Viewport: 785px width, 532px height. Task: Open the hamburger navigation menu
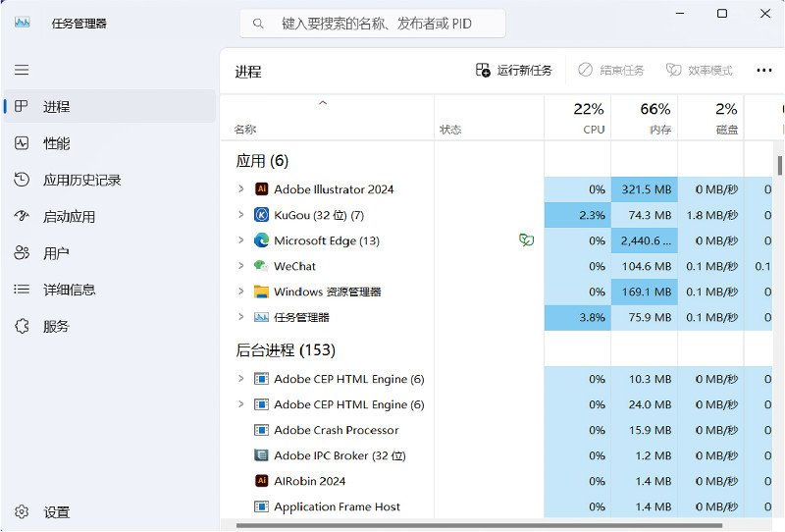point(22,70)
